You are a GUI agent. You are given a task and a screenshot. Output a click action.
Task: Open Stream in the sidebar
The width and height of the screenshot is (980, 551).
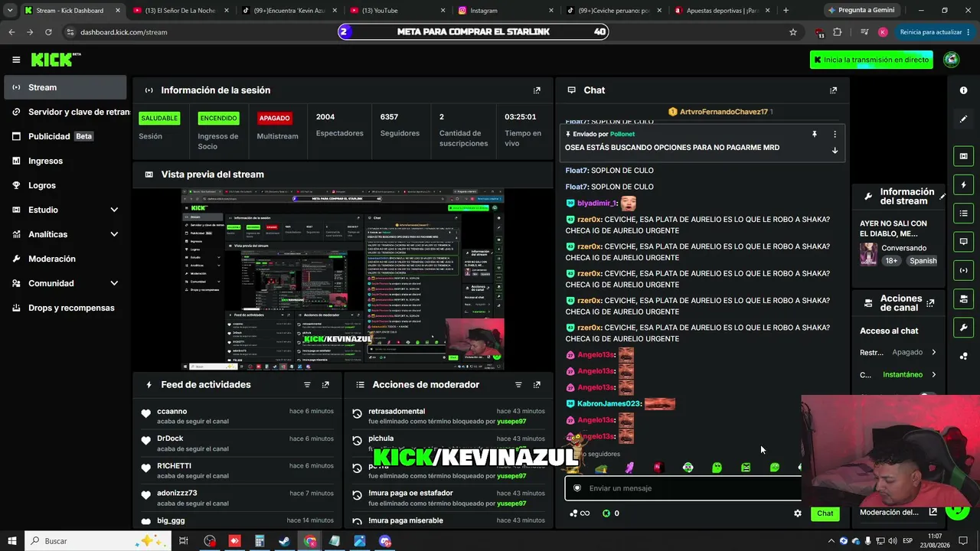[65, 87]
